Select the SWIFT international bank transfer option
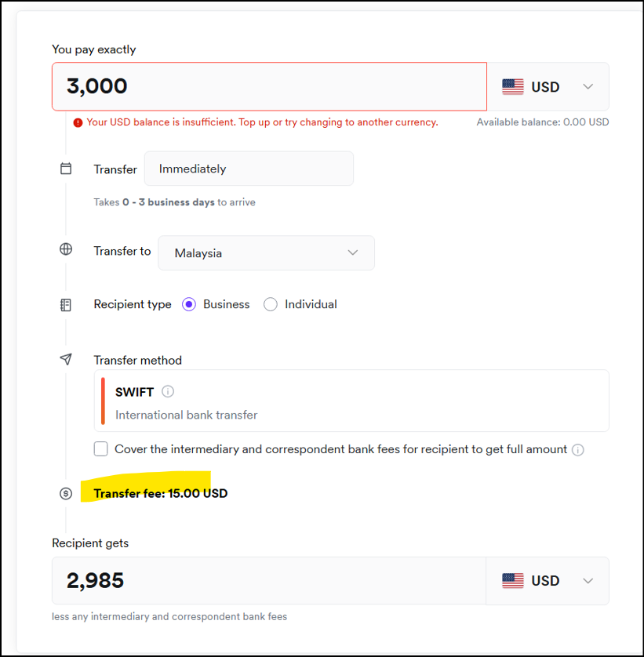This screenshot has height=657, width=644. click(x=351, y=401)
